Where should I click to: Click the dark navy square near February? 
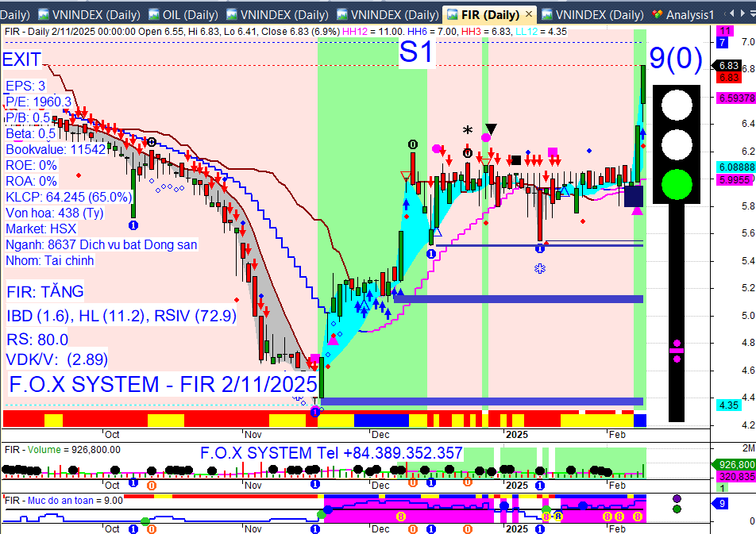coord(634,197)
